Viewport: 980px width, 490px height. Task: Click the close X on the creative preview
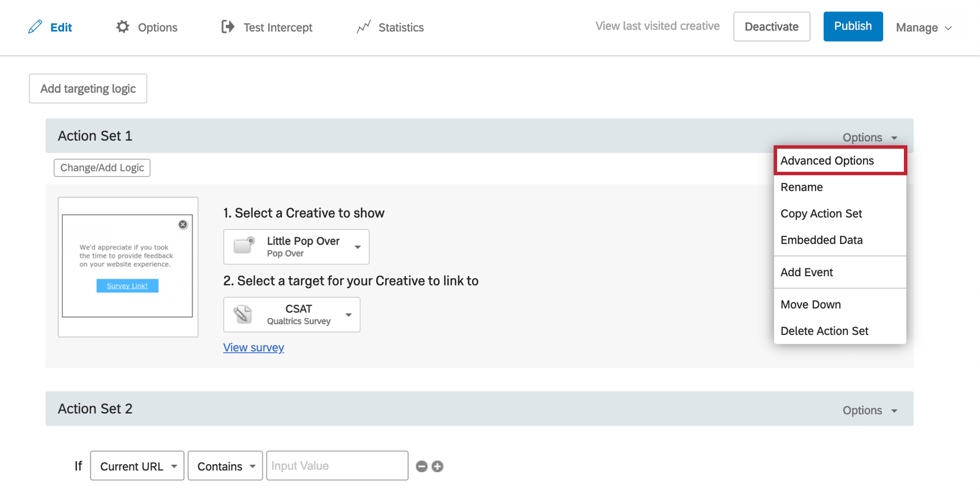click(183, 224)
